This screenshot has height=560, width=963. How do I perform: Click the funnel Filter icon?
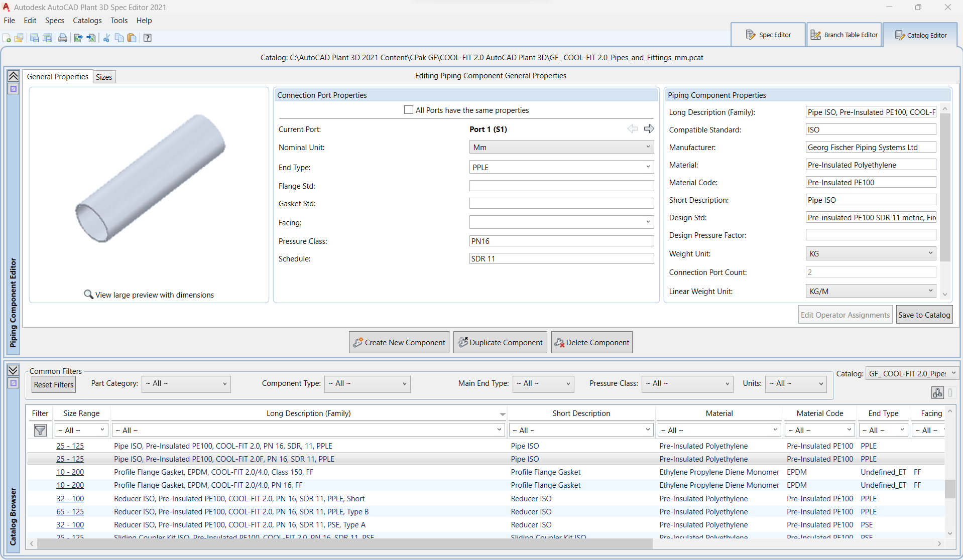pyautogui.click(x=40, y=431)
